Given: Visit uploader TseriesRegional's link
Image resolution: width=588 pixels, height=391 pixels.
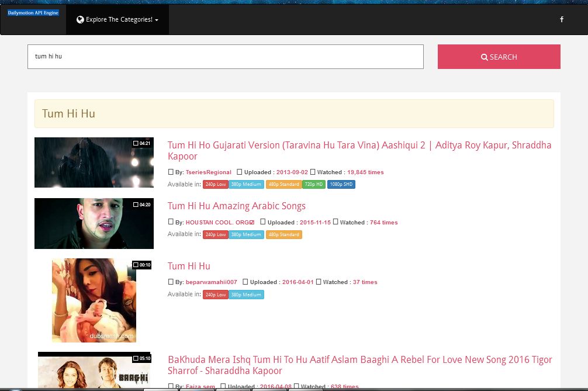Looking at the screenshot, I should (x=208, y=172).
